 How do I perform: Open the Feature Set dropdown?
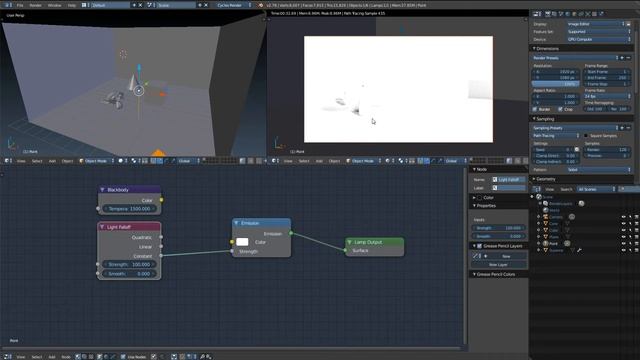pos(598,32)
